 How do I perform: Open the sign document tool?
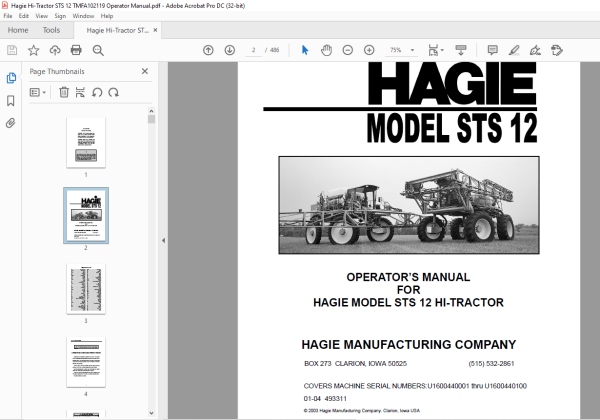[535, 50]
